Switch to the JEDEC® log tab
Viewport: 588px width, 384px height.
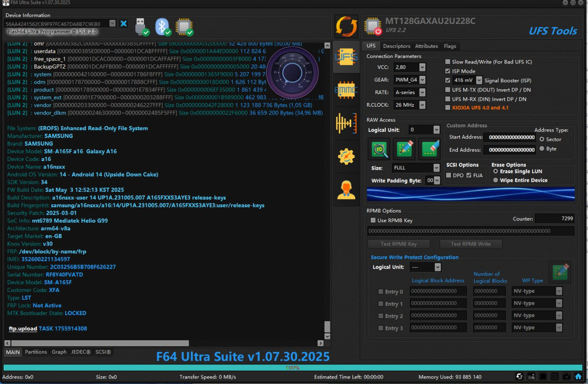pyautogui.click(x=81, y=352)
